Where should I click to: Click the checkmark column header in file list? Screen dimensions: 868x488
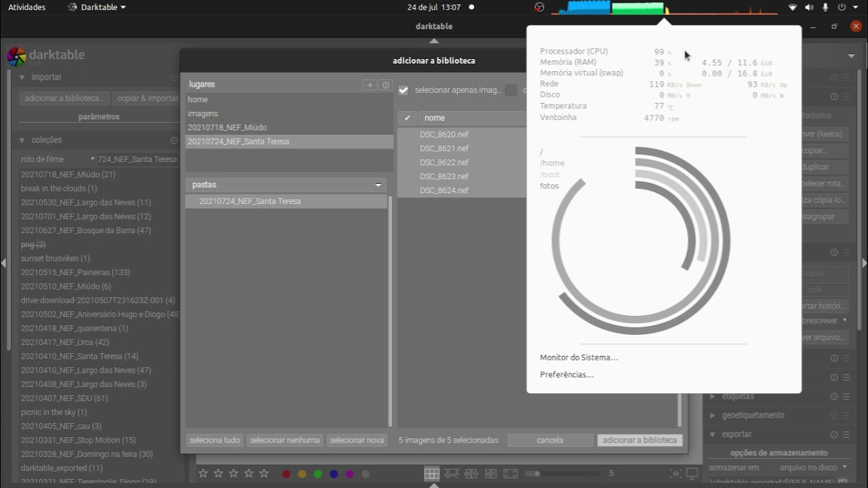coord(407,118)
